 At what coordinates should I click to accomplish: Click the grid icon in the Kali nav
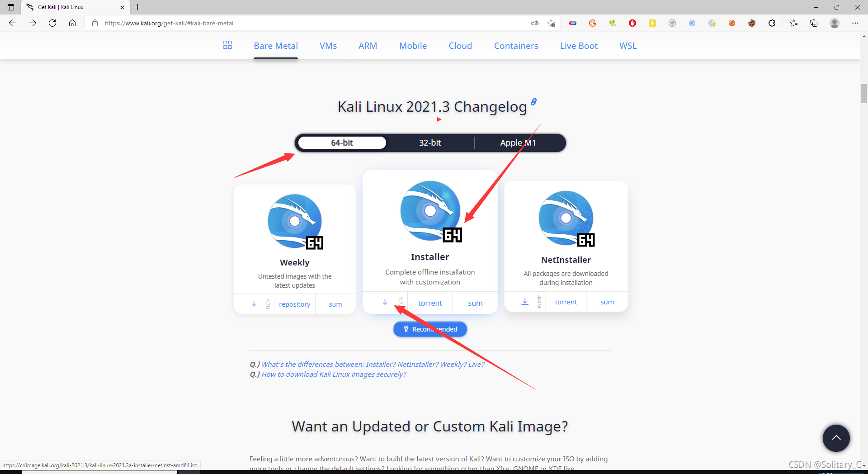coord(227,45)
